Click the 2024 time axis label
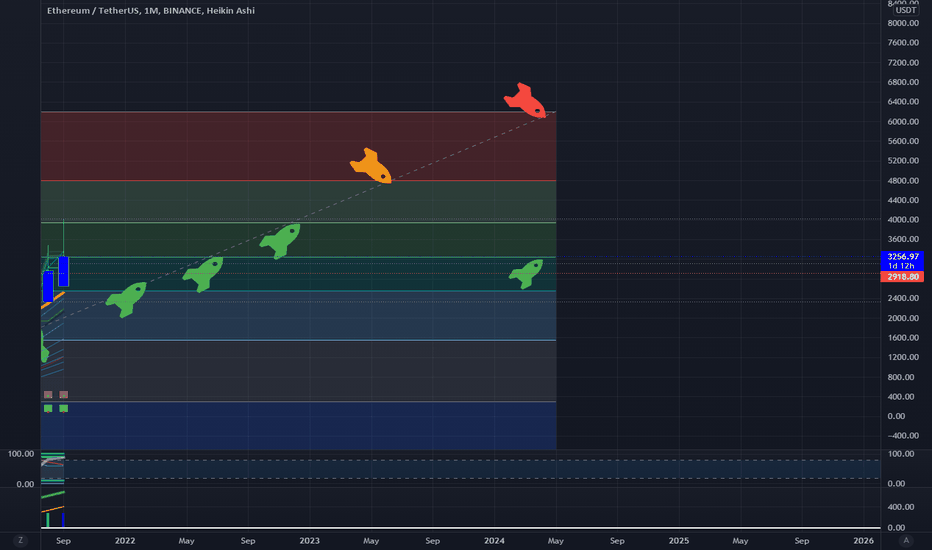932x550 pixels. tap(494, 540)
